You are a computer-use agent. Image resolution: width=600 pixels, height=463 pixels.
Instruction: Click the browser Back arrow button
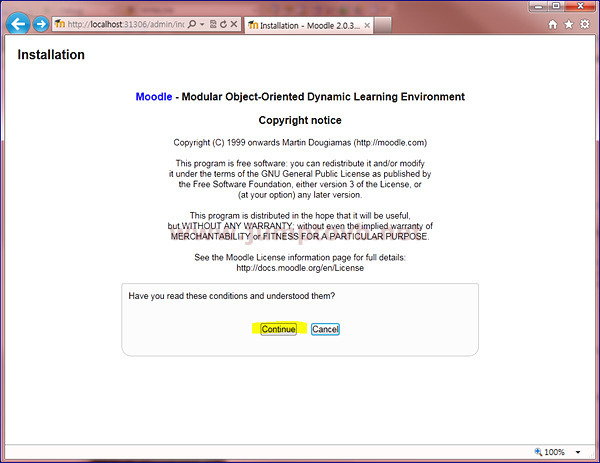[18, 24]
